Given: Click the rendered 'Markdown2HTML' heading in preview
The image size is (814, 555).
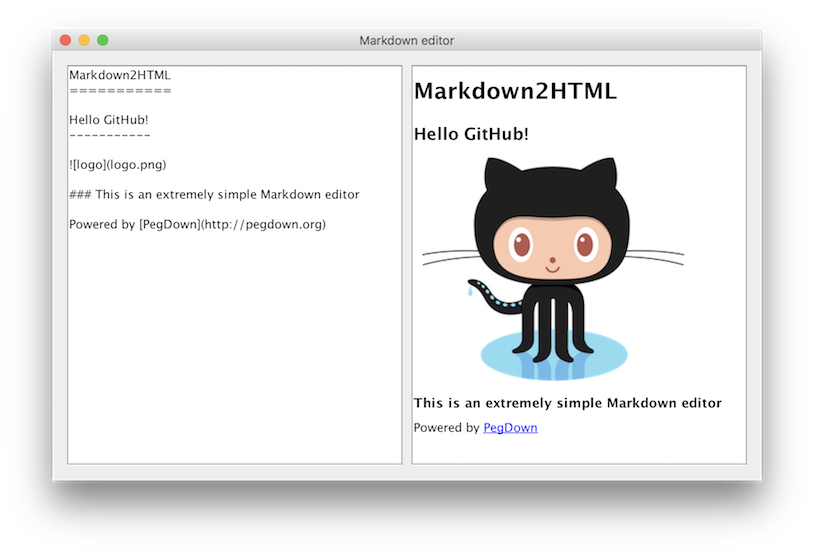Looking at the screenshot, I should tap(515, 91).
